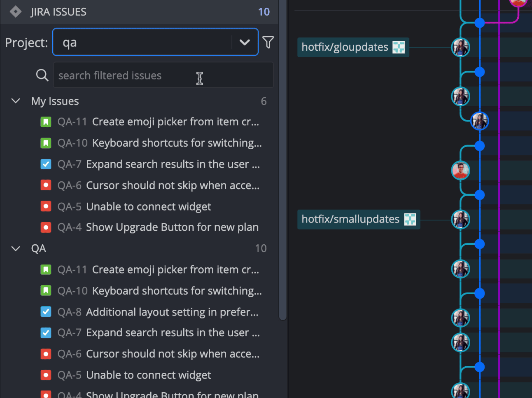Viewport: 532px width, 398px height.
Task: Select QA-6 Cursor issue in QA group
Action: coord(173,354)
